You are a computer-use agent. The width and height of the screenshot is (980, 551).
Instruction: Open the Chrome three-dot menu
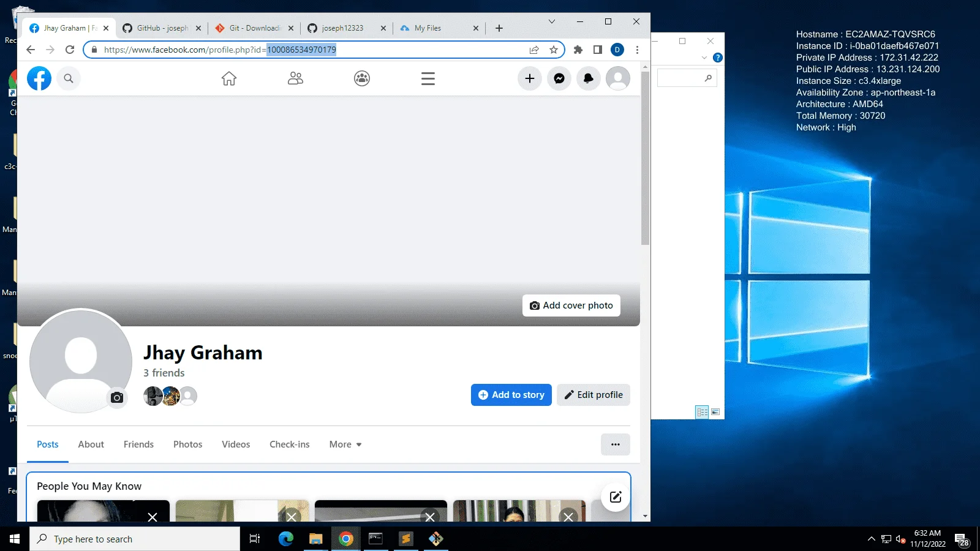click(637, 50)
